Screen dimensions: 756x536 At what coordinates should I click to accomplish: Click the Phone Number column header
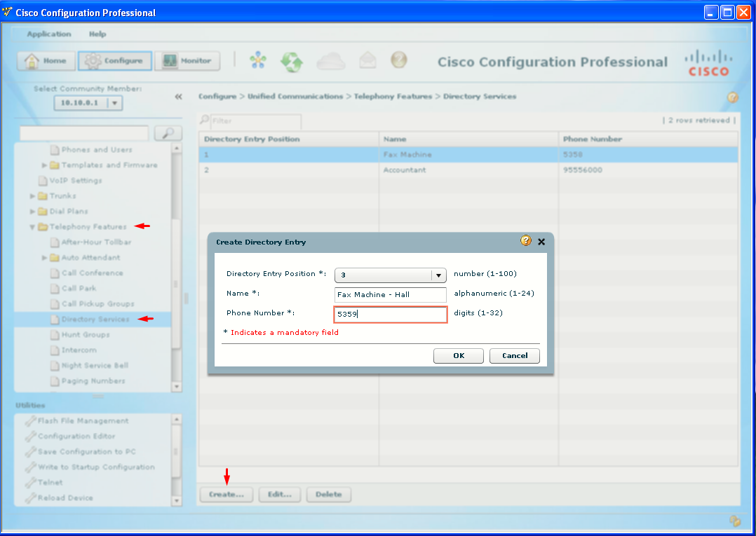(649, 139)
